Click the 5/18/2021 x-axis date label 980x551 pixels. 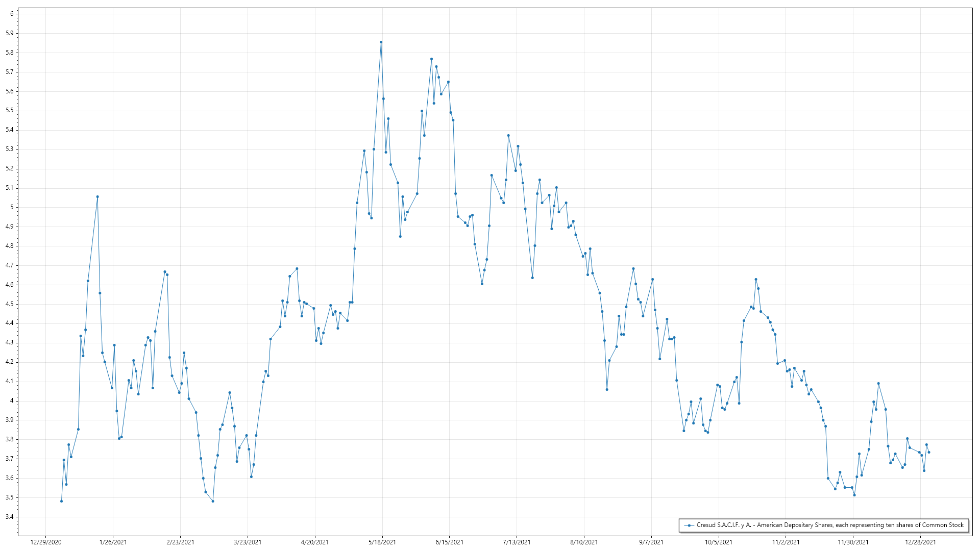pos(382,542)
